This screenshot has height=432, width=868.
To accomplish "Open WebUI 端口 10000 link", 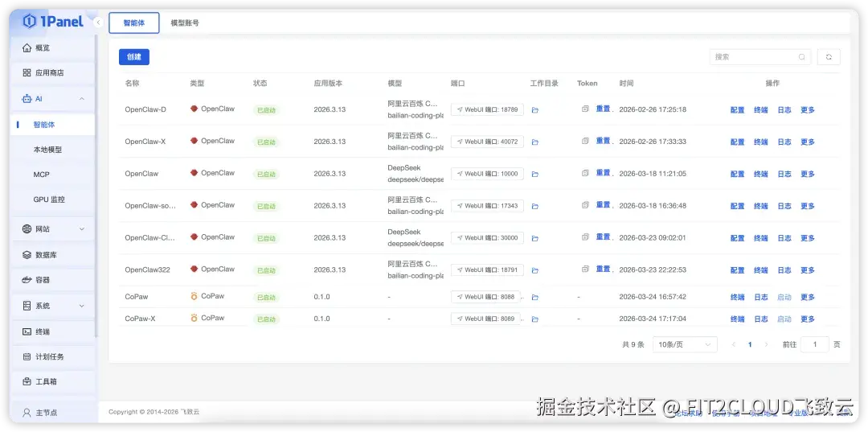I will tap(487, 174).
